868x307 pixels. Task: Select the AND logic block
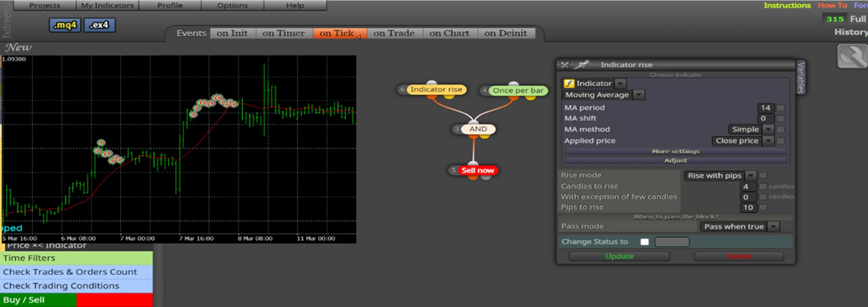(x=478, y=129)
